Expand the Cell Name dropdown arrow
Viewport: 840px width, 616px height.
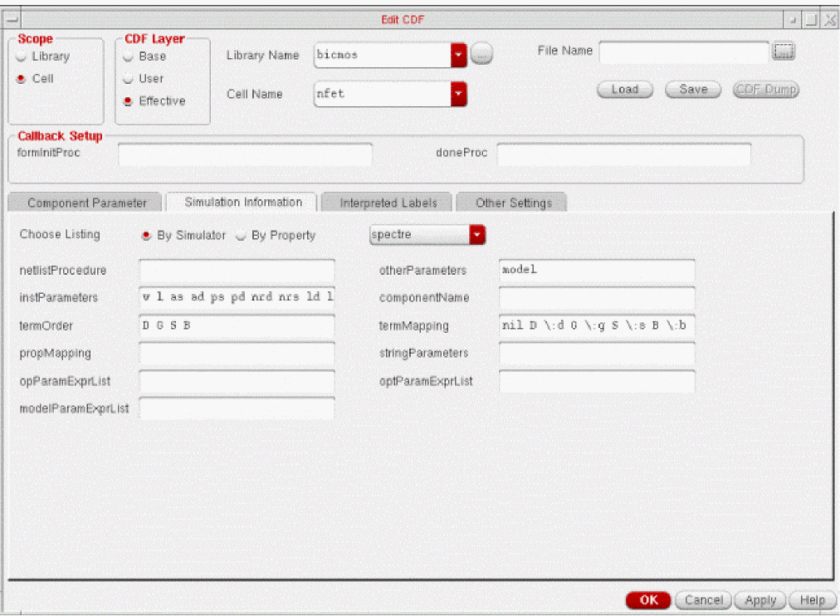tap(458, 95)
